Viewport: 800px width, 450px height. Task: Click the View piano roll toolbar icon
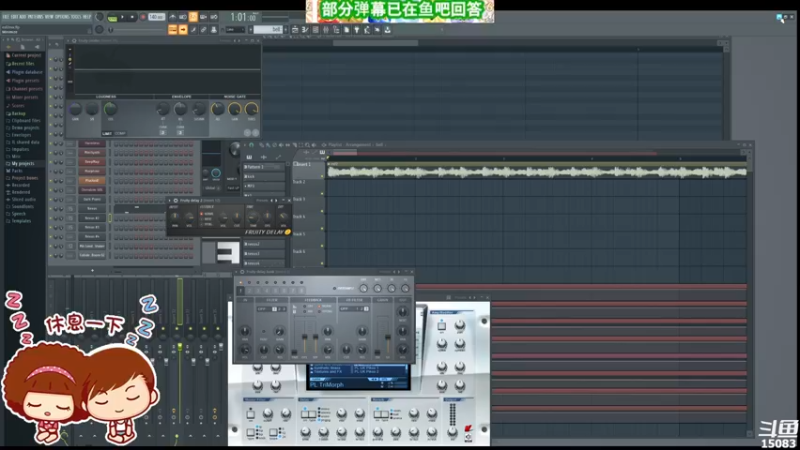[305, 30]
